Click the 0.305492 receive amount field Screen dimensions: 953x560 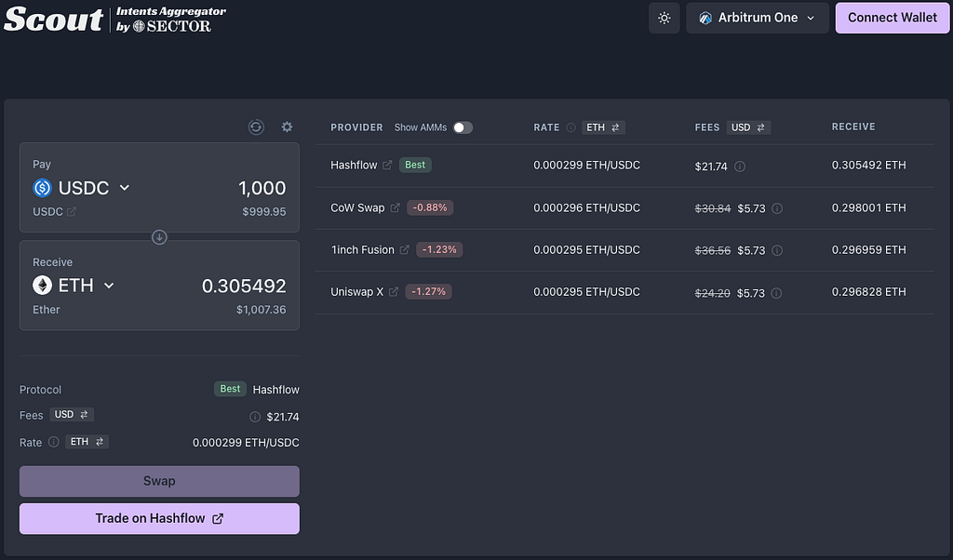(244, 287)
